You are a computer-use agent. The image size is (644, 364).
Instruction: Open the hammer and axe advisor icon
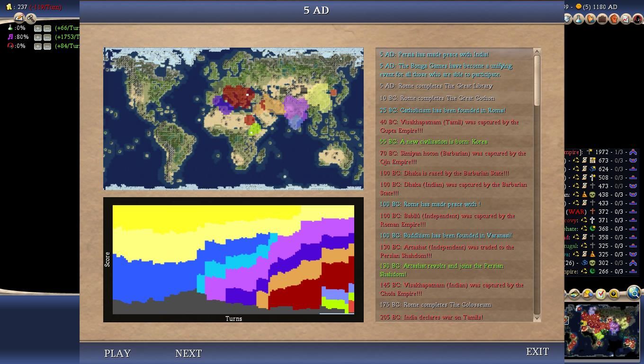[31, 18]
